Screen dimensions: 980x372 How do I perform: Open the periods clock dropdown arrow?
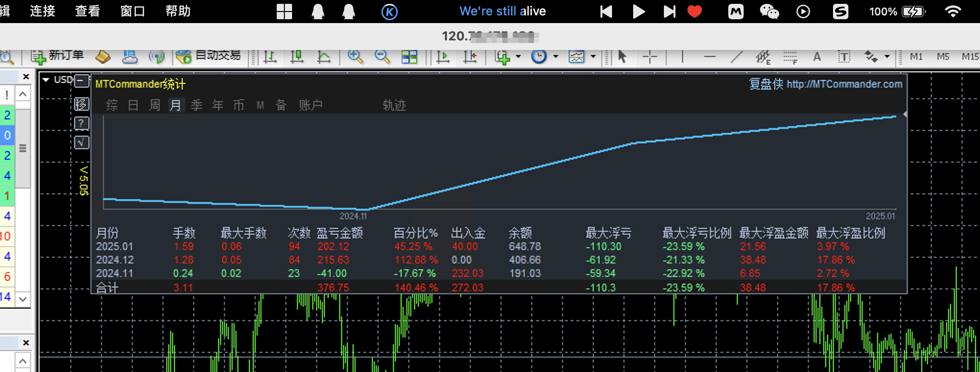click(x=556, y=57)
